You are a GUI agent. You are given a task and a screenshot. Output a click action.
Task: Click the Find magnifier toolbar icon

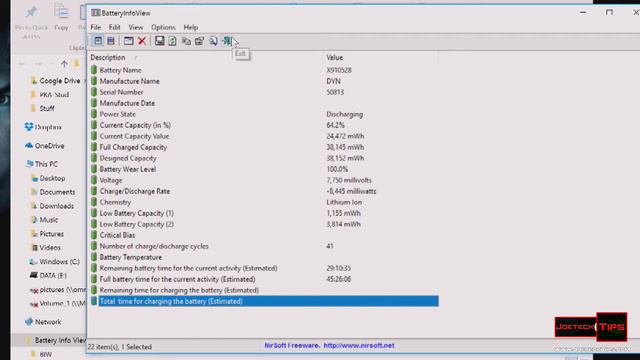click(213, 40)
